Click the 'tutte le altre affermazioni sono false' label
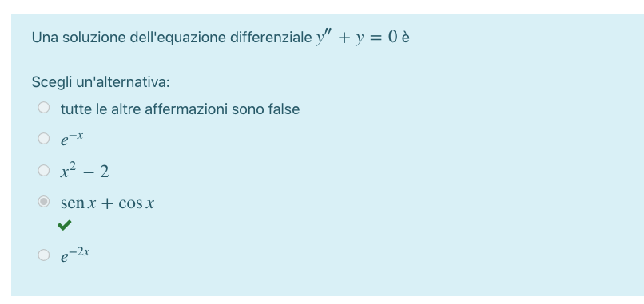Screen dimensions: 644x304 (180, 109)
